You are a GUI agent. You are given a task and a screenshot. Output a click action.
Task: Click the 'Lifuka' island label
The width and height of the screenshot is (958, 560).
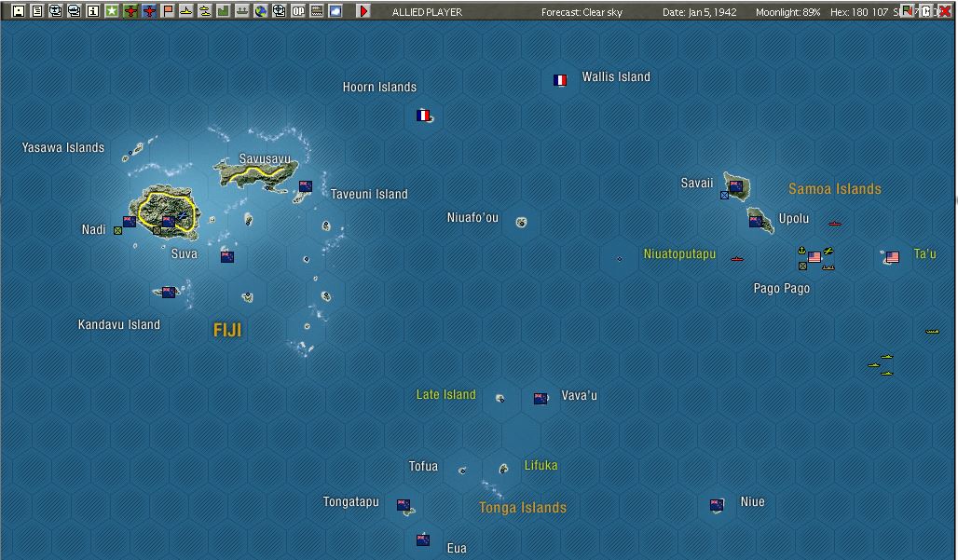[x=541, y=465]
